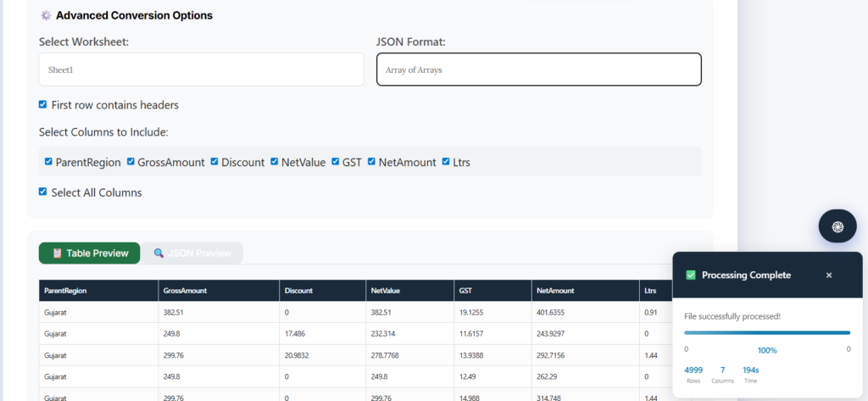Click the 17.486 Discount cell

(x=322, y=334)
